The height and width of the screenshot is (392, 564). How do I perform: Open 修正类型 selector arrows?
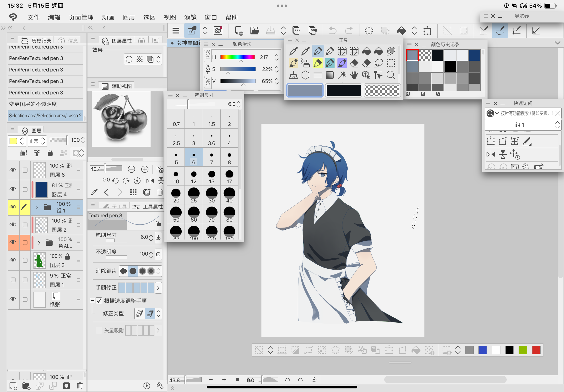click(x=159, y=313)
